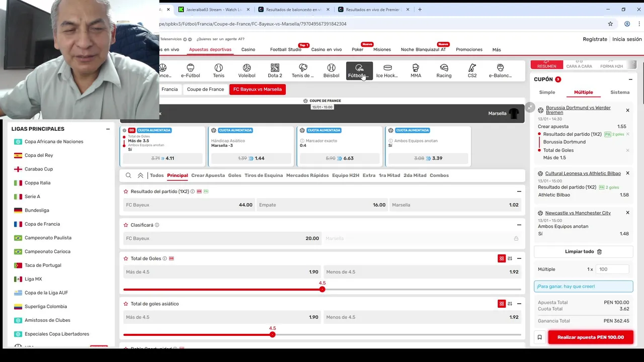The height and width of the screenshot is (362, 644).
Task: Open a new browser tab
Action: (x=420, y=9)
